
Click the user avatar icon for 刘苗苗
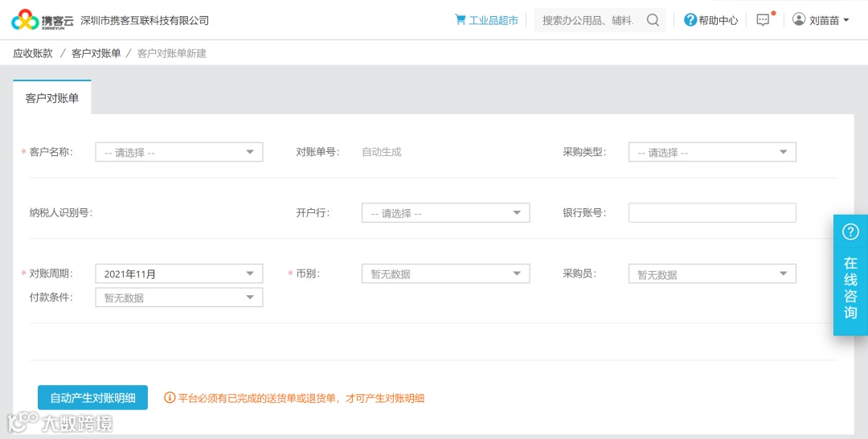pos(799,19)
